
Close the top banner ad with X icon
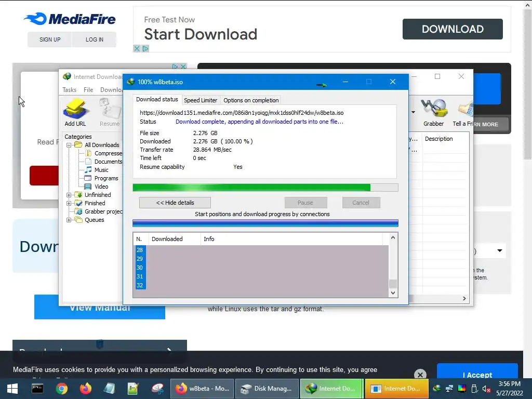pos(137,48)
